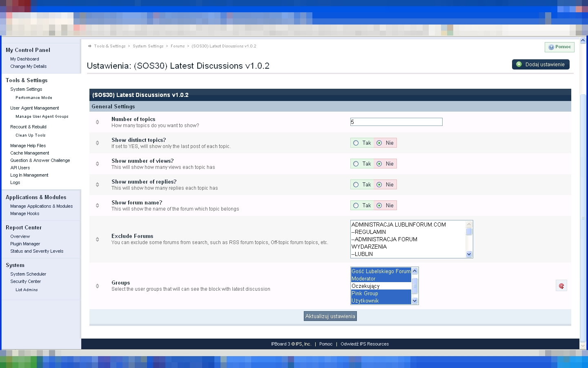Click reorder handle for Show distinct topics
588x368 pixels.
pyautogui.click(x=97, y=143)
